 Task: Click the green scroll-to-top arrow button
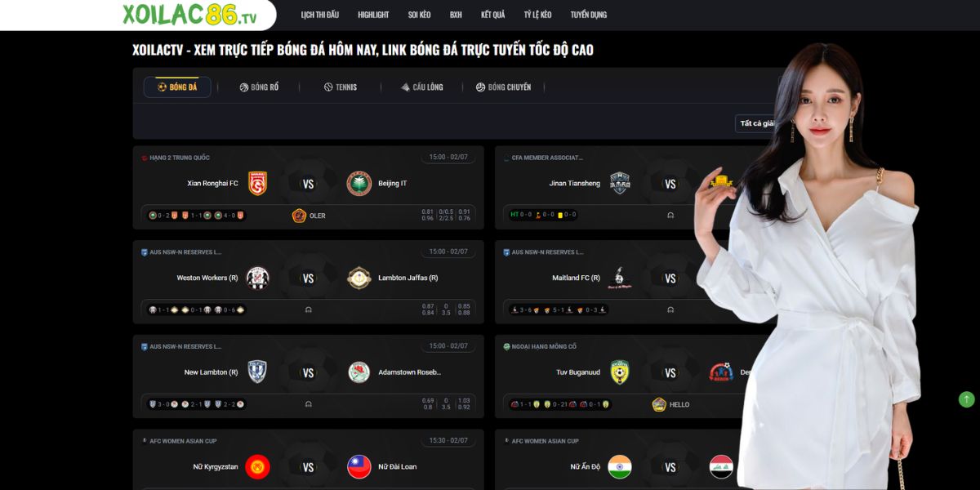[x=966, y=399]
